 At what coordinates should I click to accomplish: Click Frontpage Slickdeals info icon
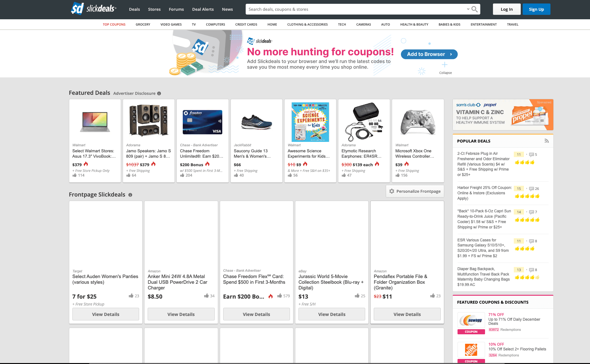(130, 195)
